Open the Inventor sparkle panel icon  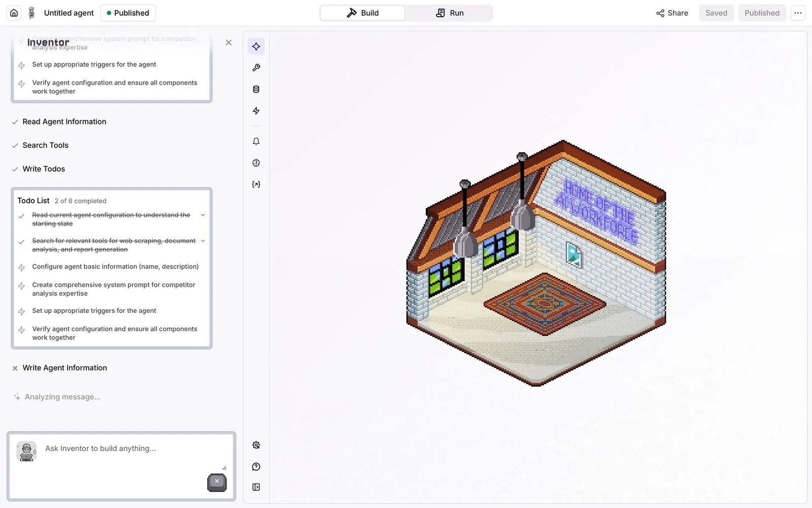(256, 47)
